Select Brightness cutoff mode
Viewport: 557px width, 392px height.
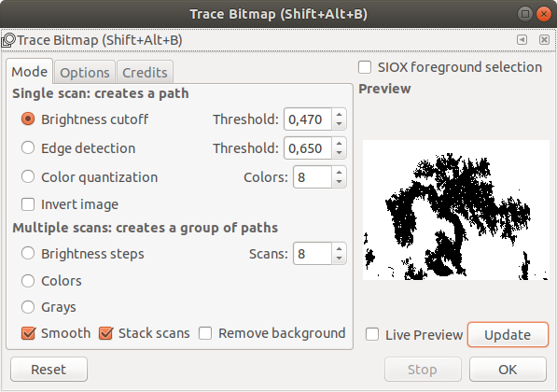pos(28,119)
